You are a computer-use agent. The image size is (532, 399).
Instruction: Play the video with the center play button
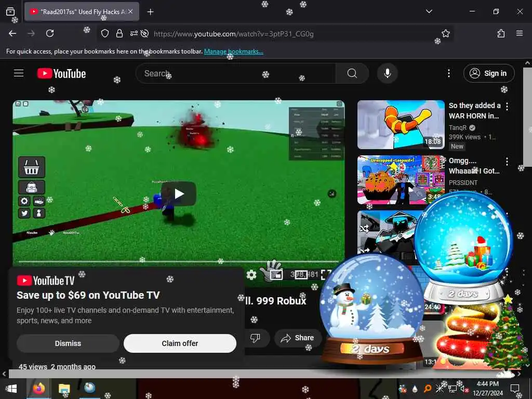point(179,194)
